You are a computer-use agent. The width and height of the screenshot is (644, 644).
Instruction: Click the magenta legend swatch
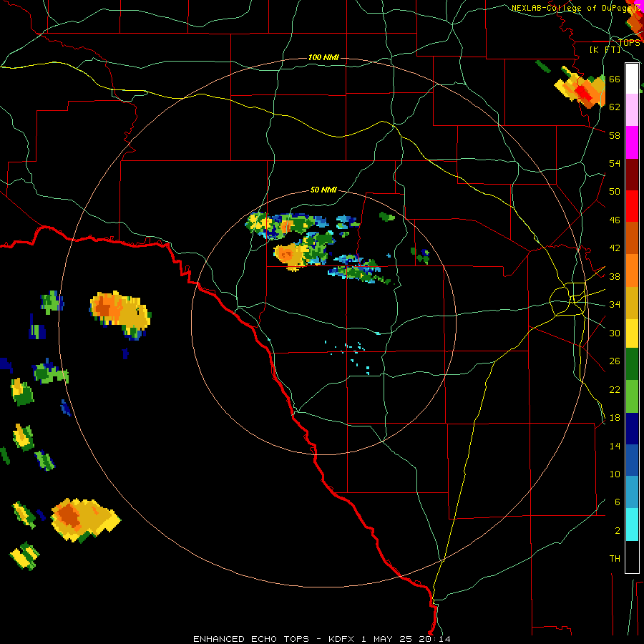click(x=632, y=142)
